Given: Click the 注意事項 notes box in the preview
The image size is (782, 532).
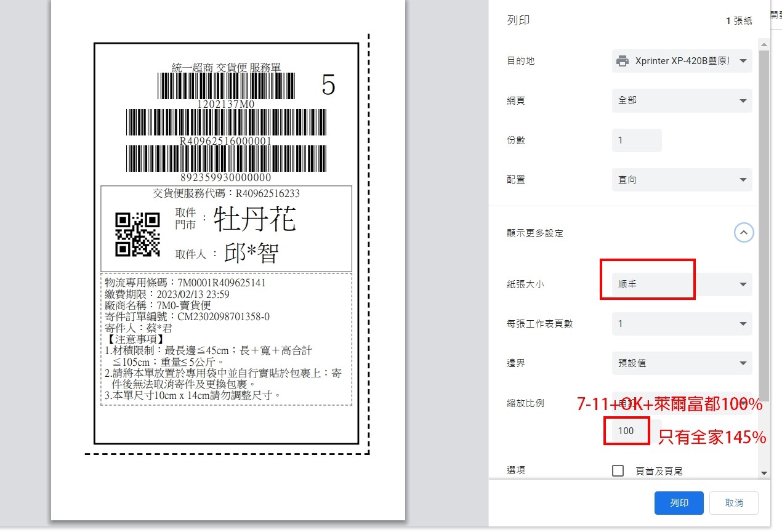Looking at the screenshot, I should (227, 339).
